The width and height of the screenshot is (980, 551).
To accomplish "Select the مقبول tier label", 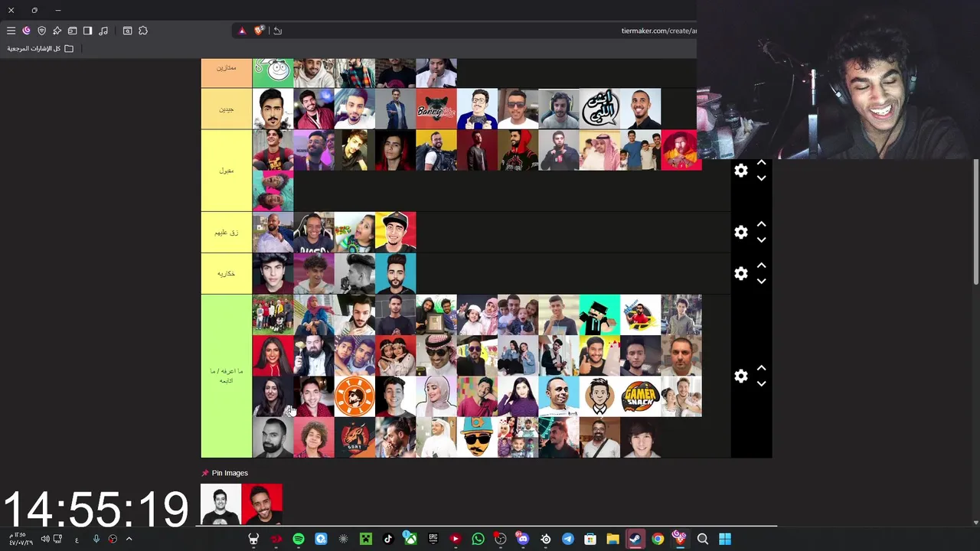I will point(226,171).
